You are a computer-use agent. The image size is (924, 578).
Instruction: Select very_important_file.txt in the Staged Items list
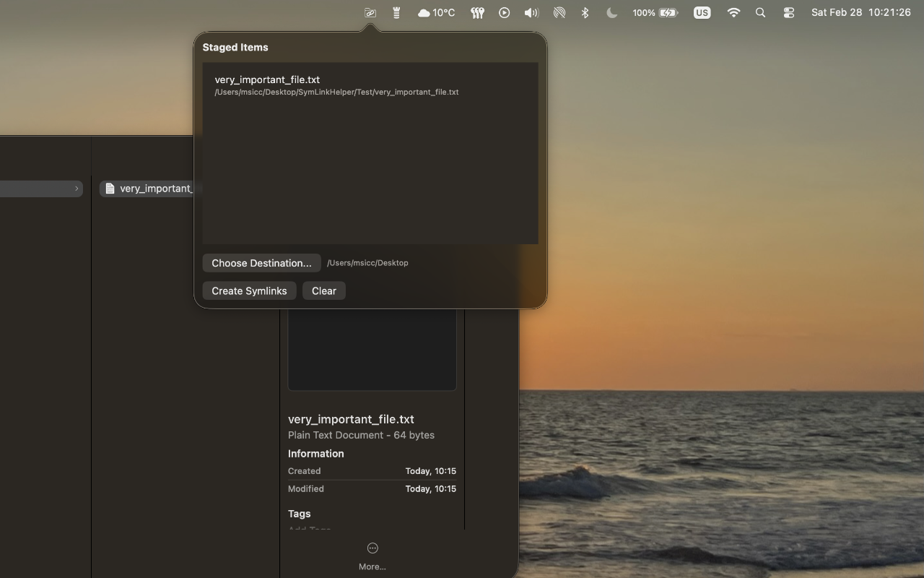(336, 85)
